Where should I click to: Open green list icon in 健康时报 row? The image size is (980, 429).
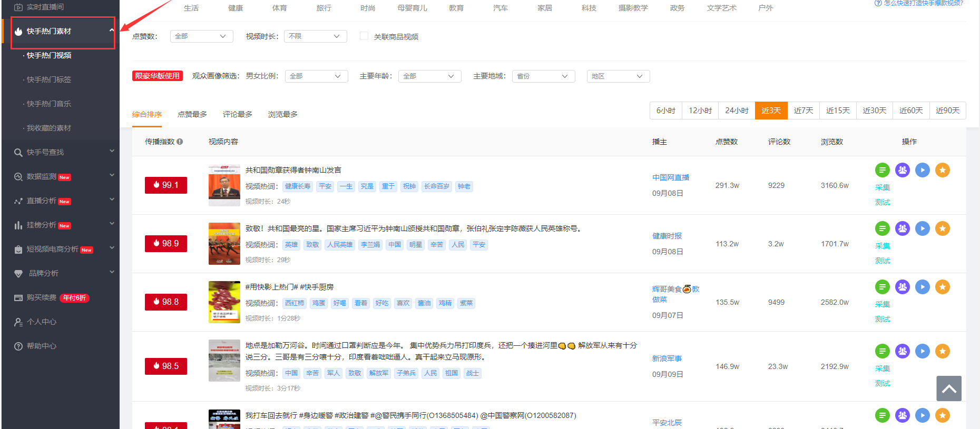point(883,228)
